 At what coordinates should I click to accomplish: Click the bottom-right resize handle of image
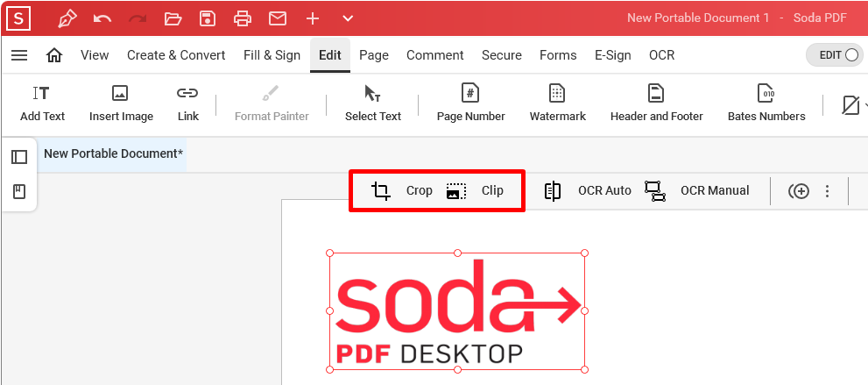(584, 369)
